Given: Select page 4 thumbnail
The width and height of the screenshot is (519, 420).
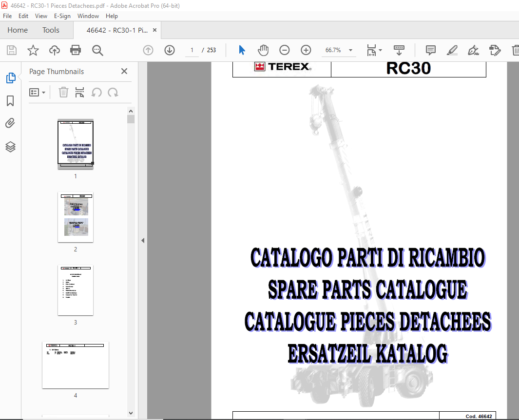Looking at the screenshot, I should coord(76,365).
